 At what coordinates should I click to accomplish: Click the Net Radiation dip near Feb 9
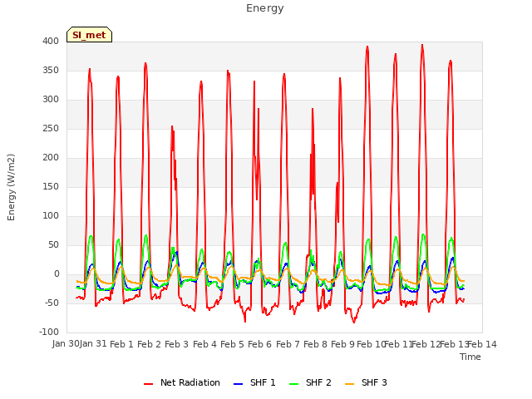[x=354, y=323]
